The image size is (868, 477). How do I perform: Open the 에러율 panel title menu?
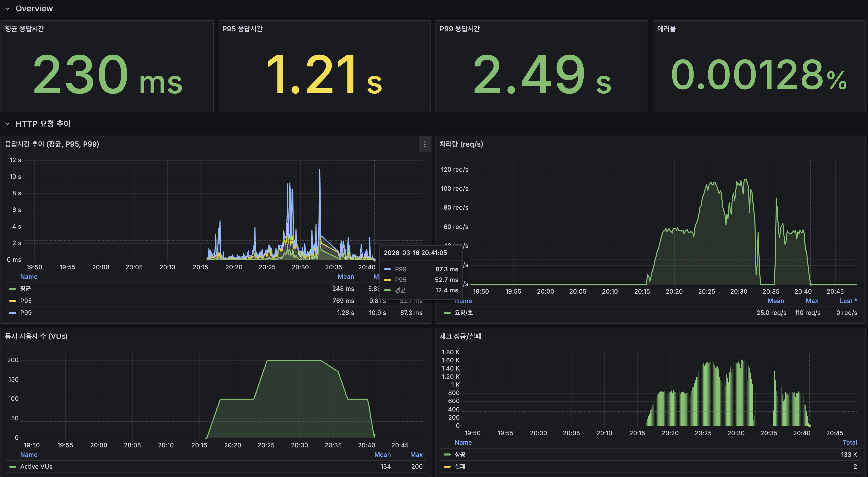click(666, 29)
